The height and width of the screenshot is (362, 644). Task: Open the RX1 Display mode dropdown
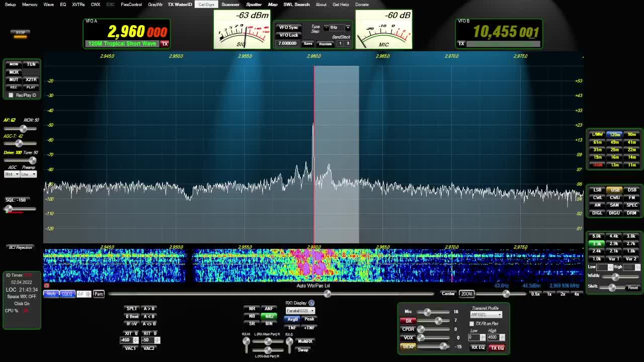point(300,311)
